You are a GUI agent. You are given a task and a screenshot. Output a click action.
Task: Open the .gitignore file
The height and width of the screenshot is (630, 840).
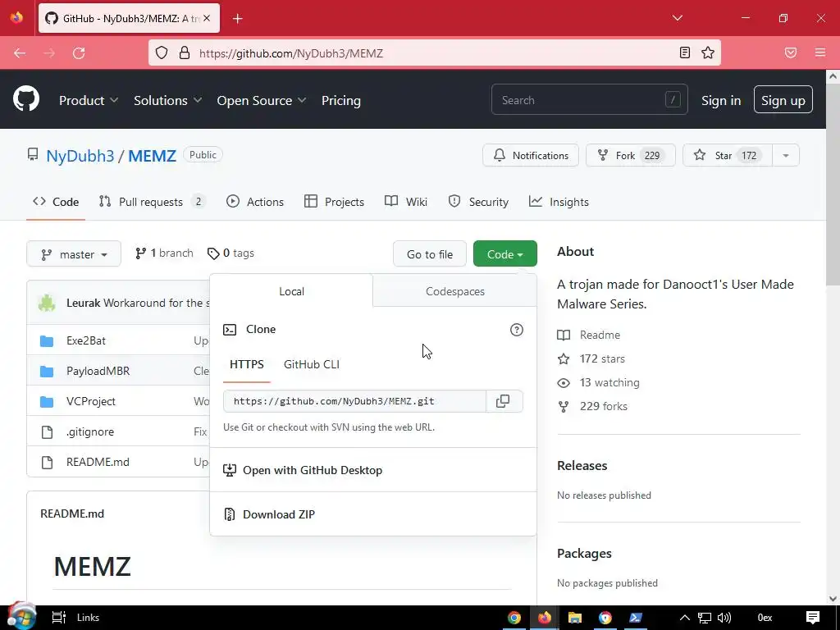point(90,431)
